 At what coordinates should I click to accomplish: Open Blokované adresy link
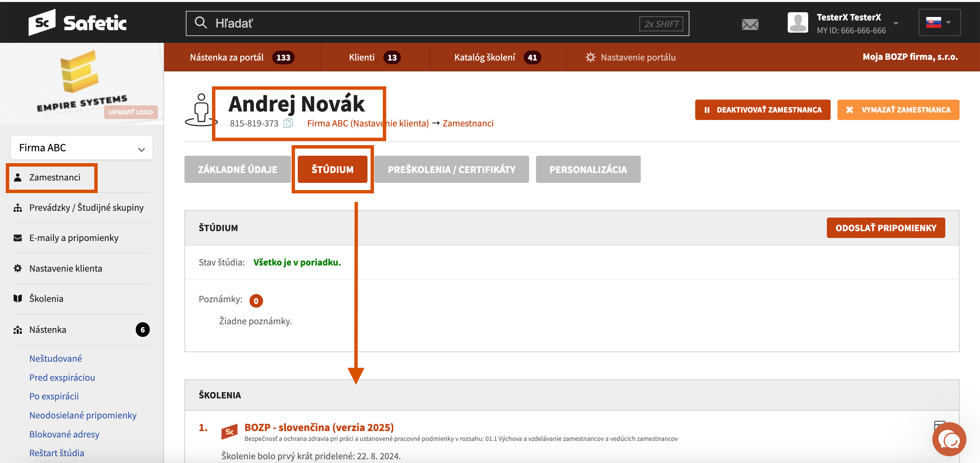tap(64, 434)
